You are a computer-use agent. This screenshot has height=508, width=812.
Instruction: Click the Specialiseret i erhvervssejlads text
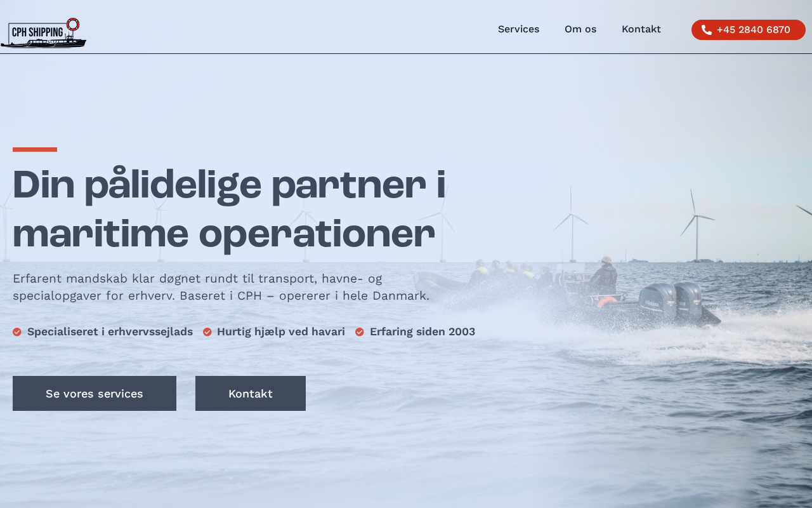[110, 332]
